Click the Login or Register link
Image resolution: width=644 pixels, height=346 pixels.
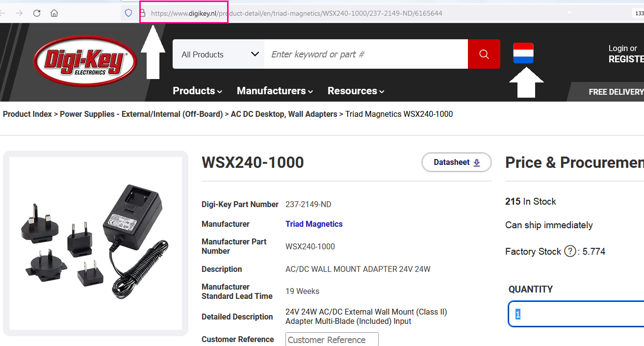coord(626,53)
